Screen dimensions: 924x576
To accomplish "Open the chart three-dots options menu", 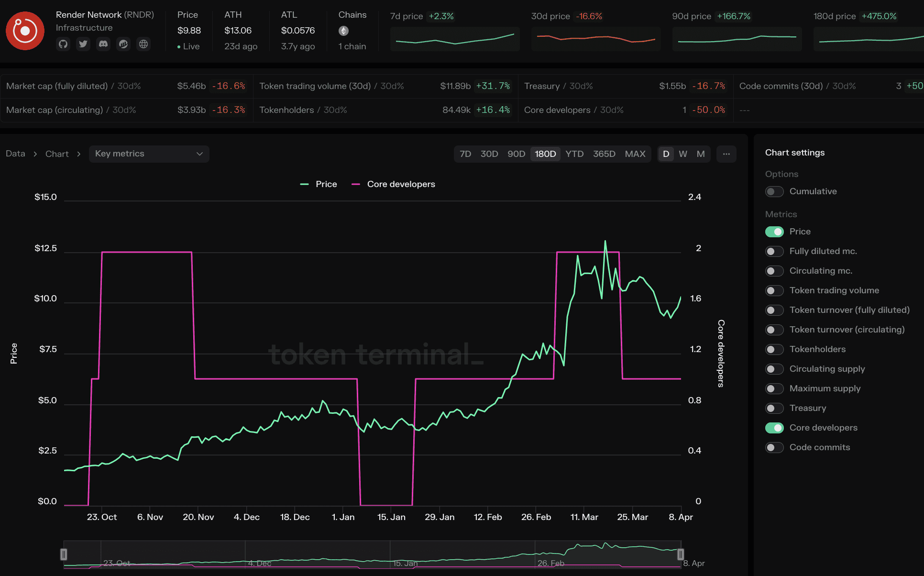I will point(726,154).
